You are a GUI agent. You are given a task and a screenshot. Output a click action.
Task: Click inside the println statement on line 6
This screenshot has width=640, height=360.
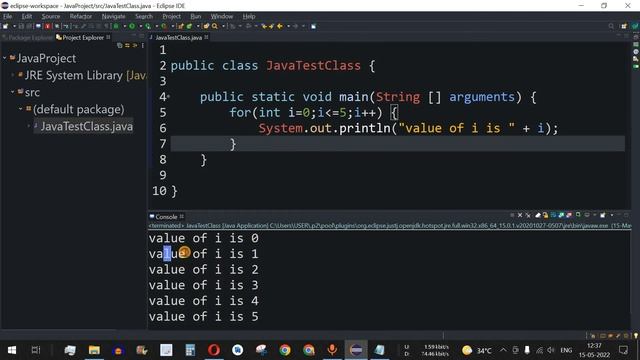[x=408, y=128]
